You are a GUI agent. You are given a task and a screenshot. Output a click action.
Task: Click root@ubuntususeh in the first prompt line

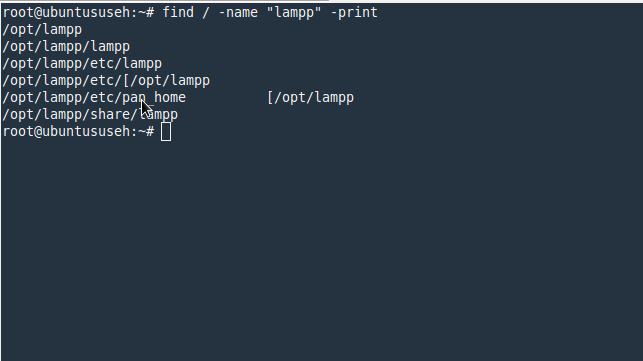pos(66,13)
